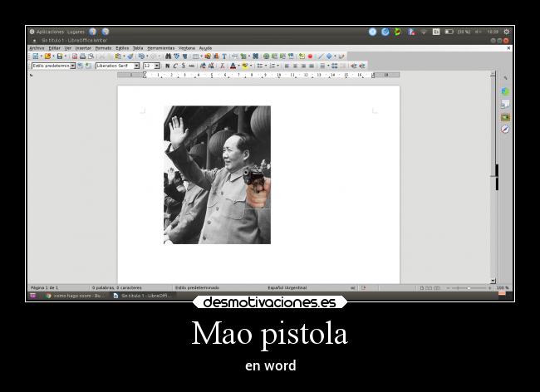Open Find and Replace binoculars icon

(168, 56)
